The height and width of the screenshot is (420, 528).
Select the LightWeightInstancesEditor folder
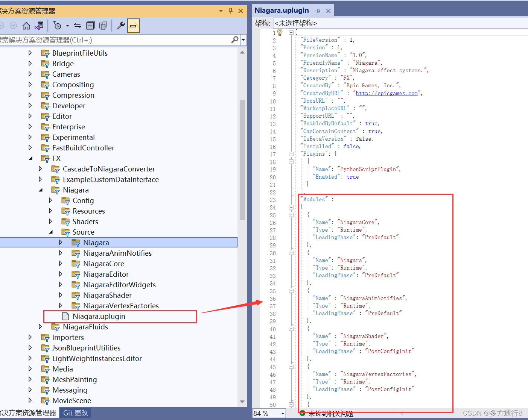click(97, 358)
